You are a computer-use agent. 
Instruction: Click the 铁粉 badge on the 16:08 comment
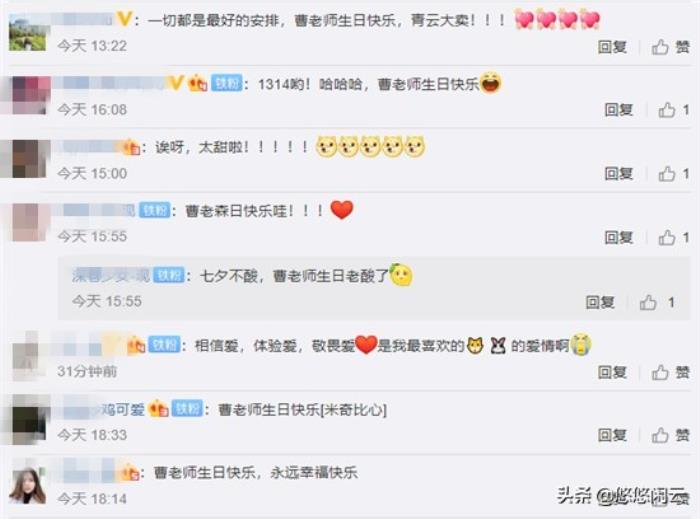click(x=227, y=83)
